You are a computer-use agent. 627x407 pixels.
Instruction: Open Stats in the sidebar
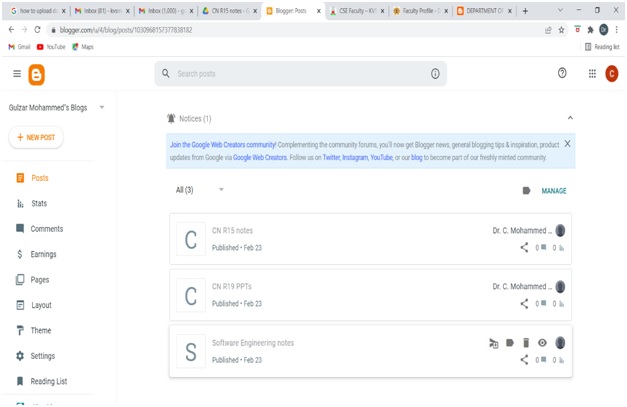click(x=39, y=203)
